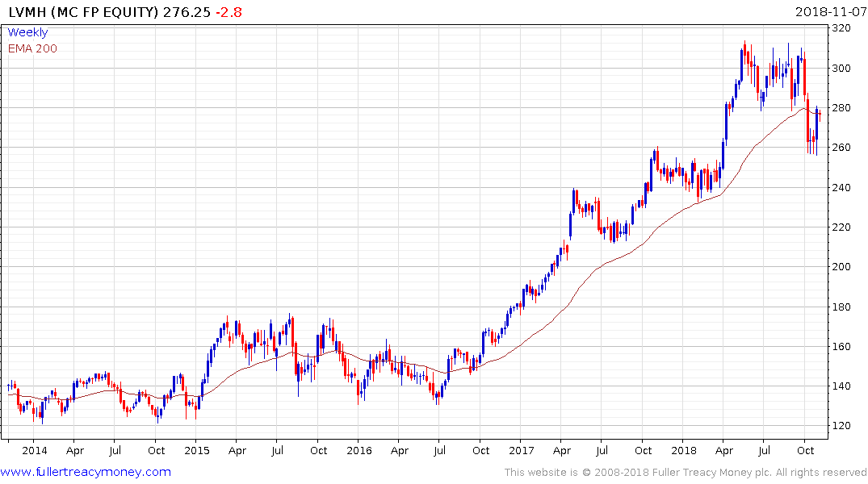The height and width of the screenshot is (484, 868).
Task: Click the 140 price axis label
Action: pos(841,386)
